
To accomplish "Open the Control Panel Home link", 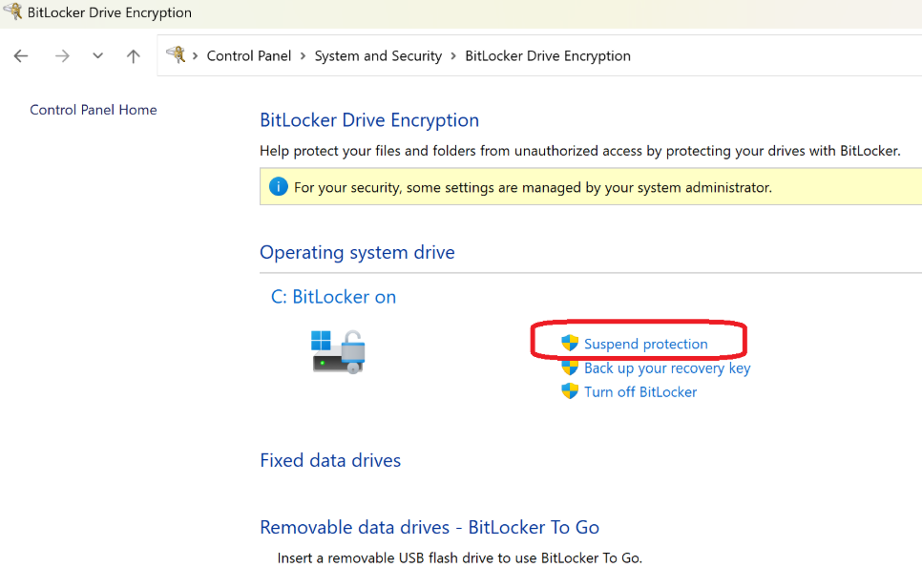I will pos(94,110).
